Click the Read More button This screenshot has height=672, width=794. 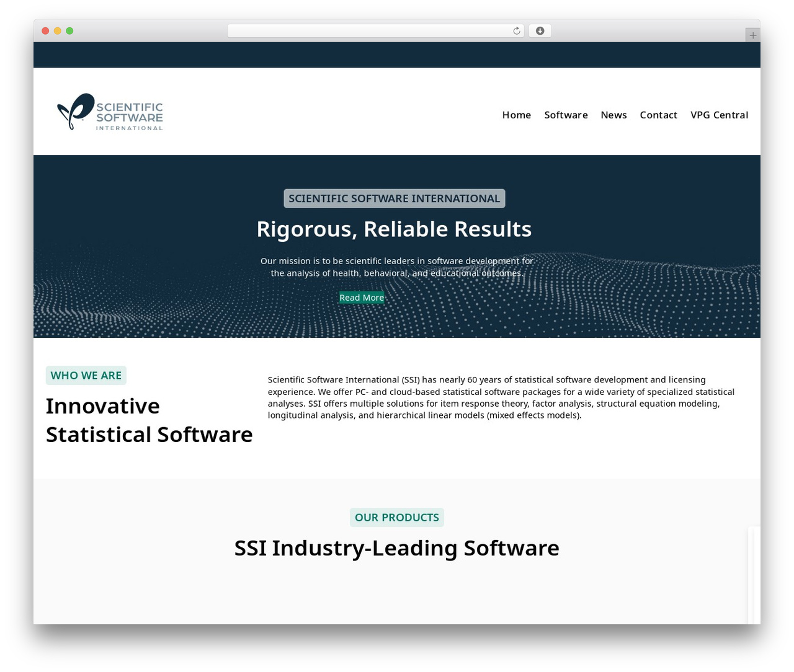362,298
